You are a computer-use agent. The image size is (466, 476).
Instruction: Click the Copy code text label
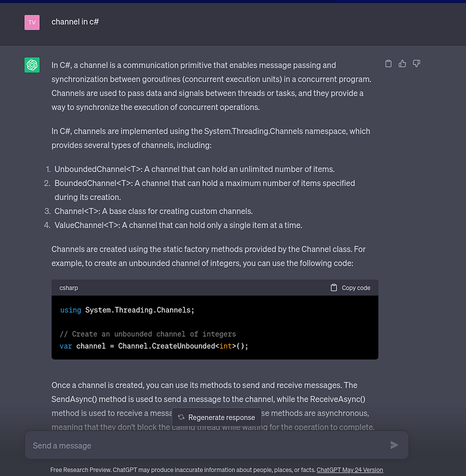pos(356,288)
